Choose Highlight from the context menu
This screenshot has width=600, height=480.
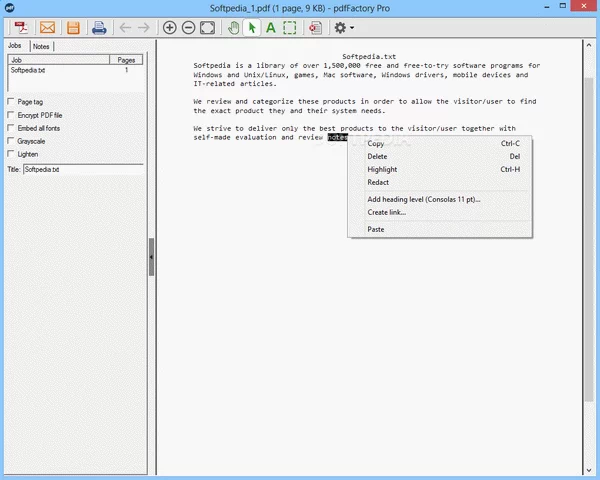382,170
